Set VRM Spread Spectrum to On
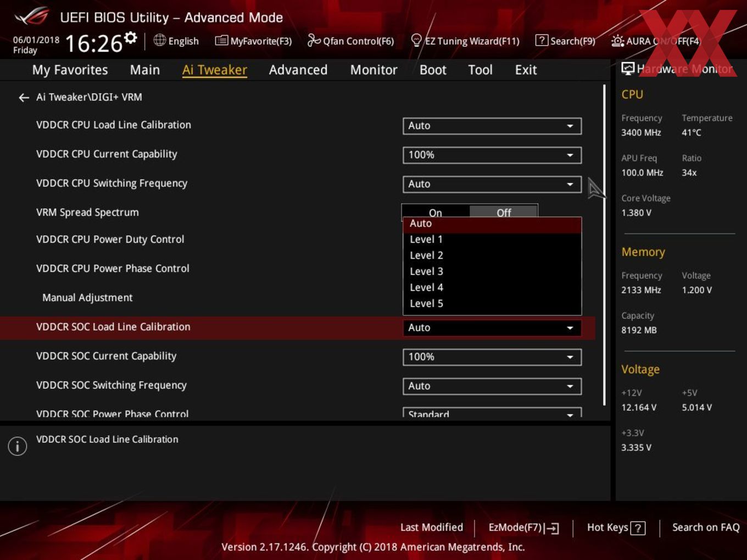This screenshot has width=747, height=560. (x=436, y=211)
